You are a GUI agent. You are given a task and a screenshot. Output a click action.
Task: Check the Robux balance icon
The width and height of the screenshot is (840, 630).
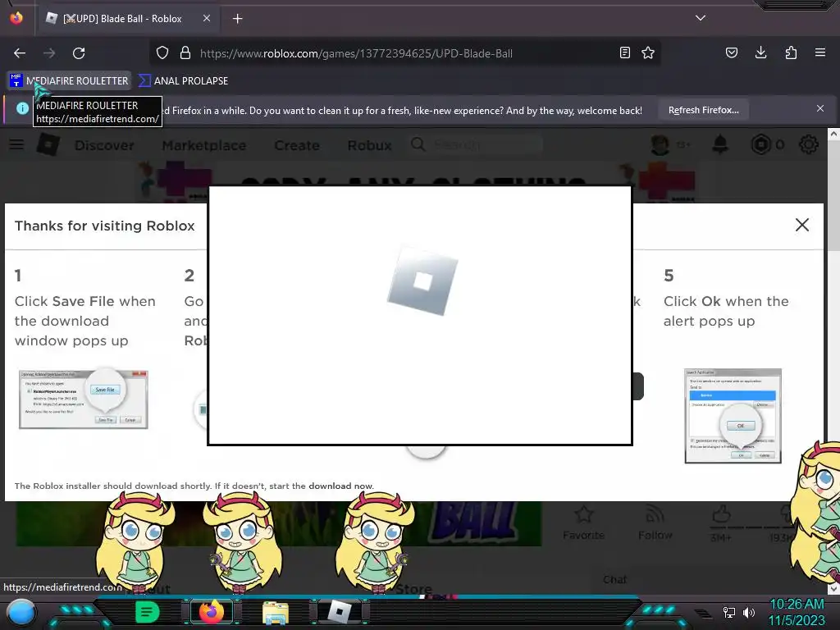click(760, 144)
